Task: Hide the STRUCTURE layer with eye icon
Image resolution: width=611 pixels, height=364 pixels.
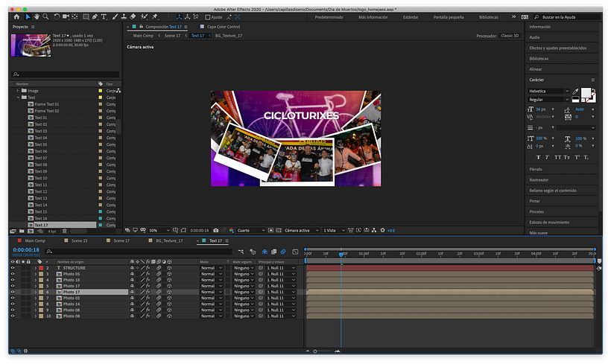Action: coord(13,268)
